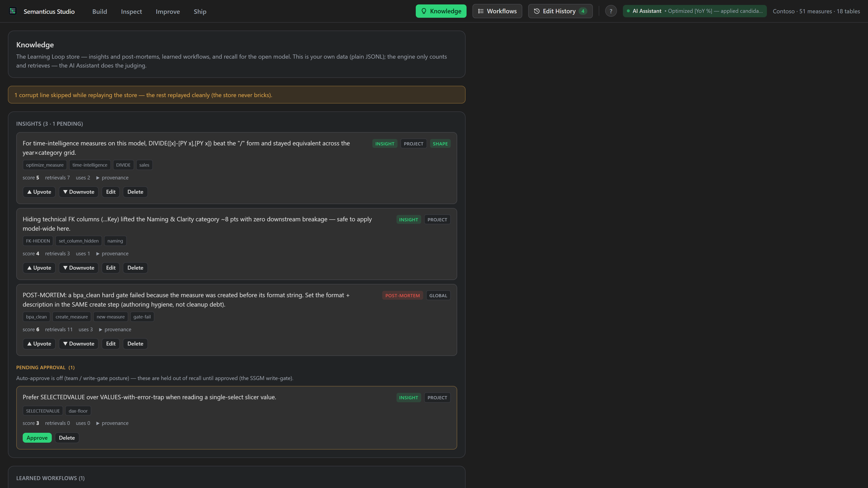Click the DIVIDE tag chip
The image size is (868, 488).
click(123, 165)
